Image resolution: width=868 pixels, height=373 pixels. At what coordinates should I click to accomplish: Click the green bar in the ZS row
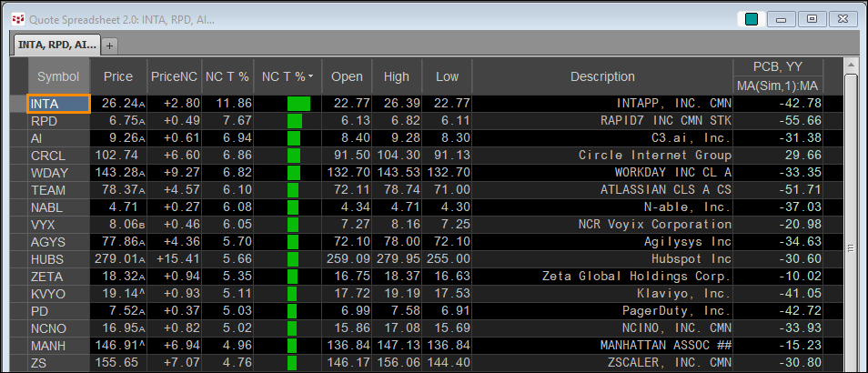292,363
